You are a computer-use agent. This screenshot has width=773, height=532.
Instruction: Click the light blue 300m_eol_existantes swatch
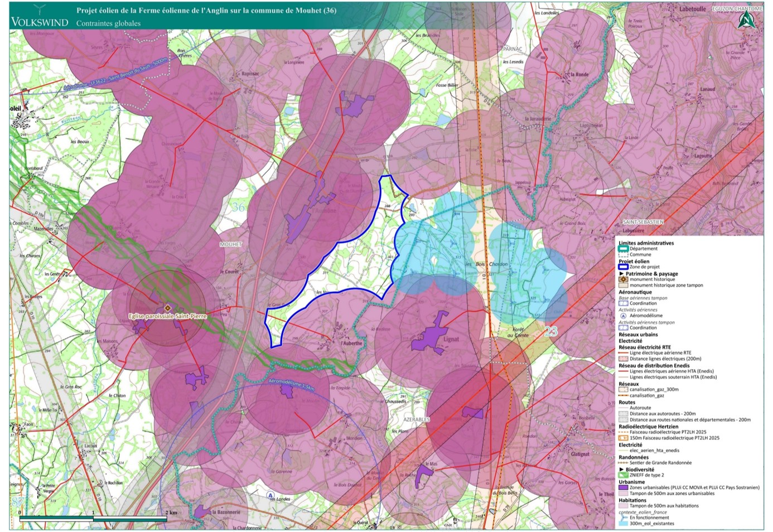pos(623,524)
